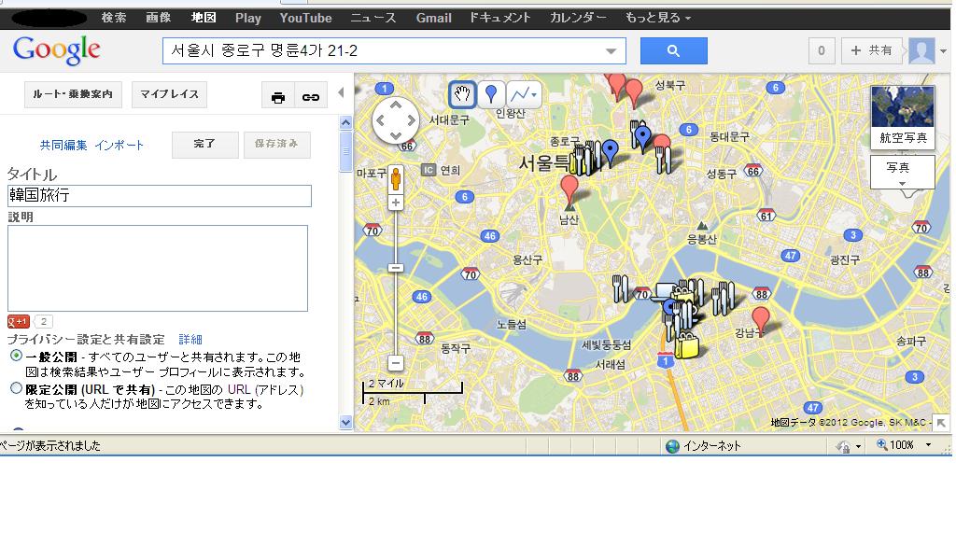Click the ルート・乗換案内 button
The height and width of the screenshot is (560, 956).
pos(73,94)
